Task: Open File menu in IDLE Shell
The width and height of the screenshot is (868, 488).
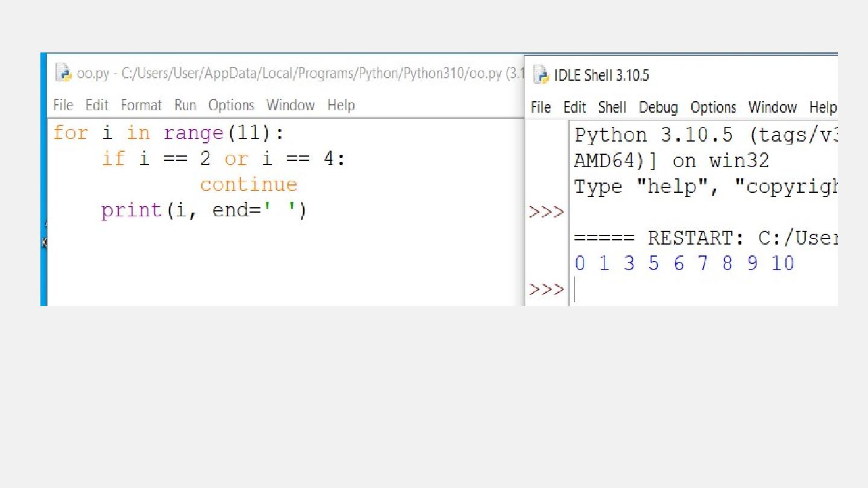Action: point(541,107)
